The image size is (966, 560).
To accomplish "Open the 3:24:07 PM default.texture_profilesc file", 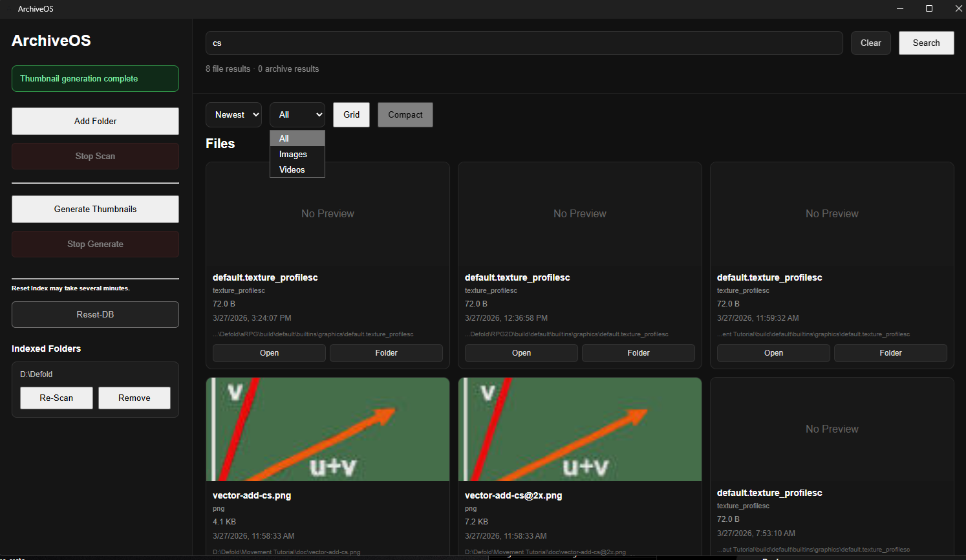I will click(269, 353).
